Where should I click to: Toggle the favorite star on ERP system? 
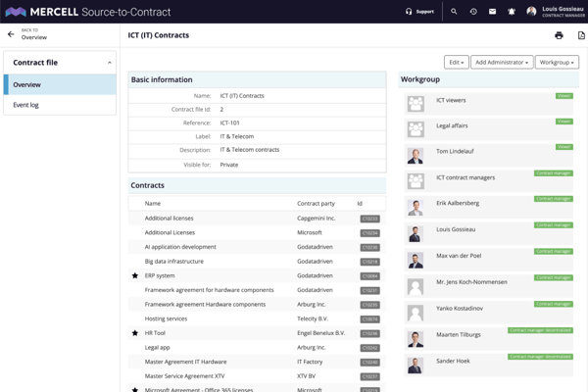[135, 275]
